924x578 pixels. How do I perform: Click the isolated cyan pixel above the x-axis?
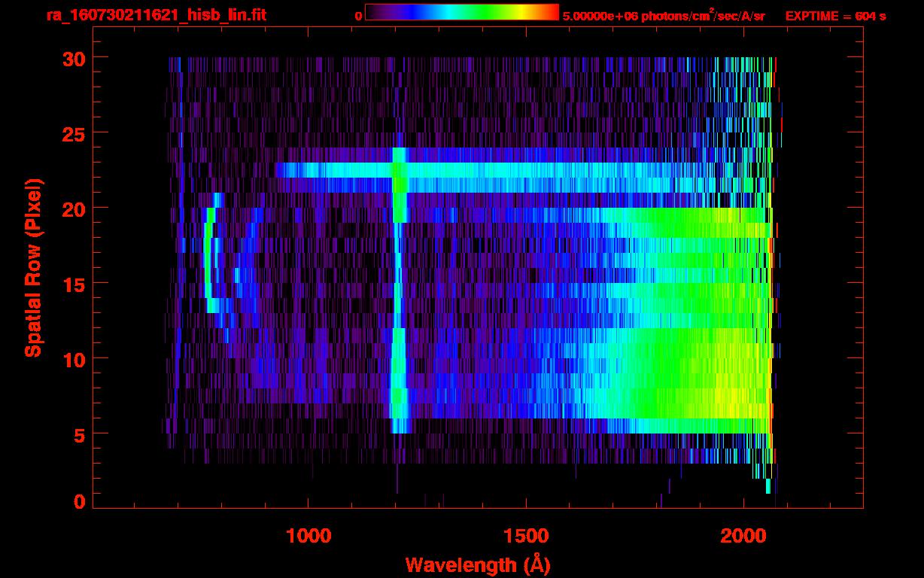767,485
